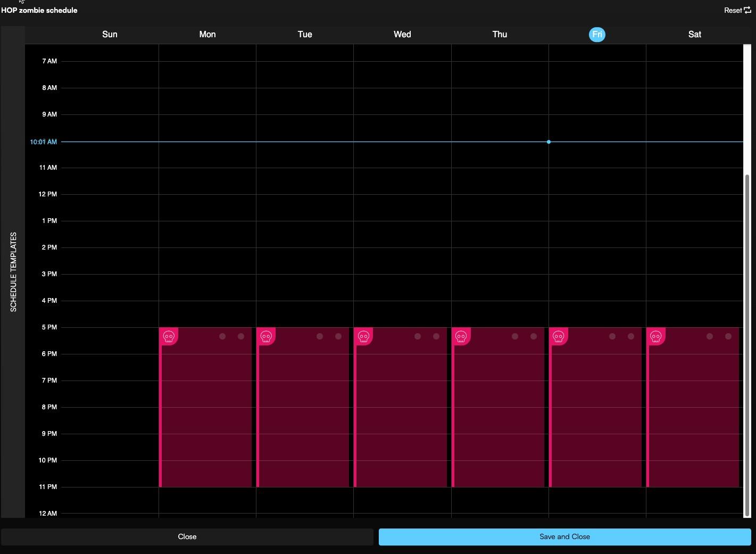Click the vertical scrollbar of the schedule
Screen dimensions: 756x554
coord(747,345)
